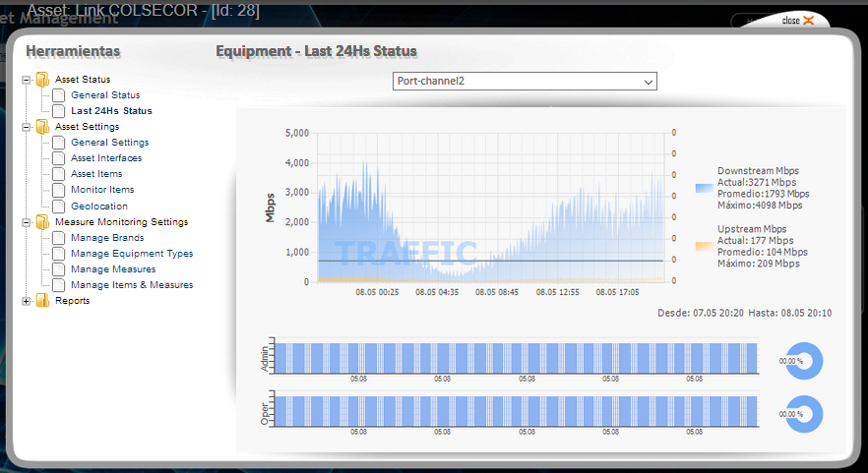
Task: Click the Asset Settings folder icon
Action: point(42,127)
